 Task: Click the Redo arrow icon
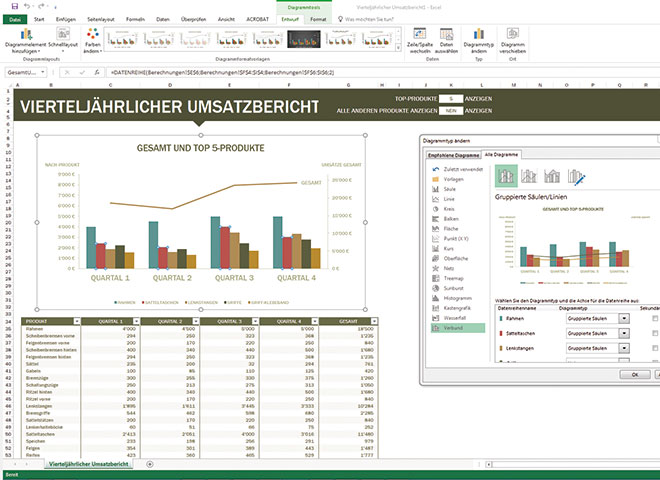41,6
